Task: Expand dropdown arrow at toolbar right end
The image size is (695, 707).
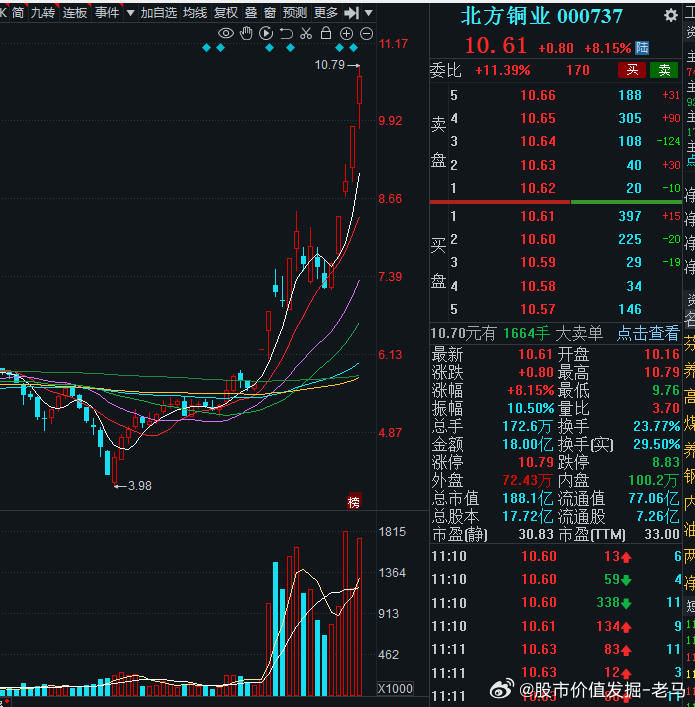Action: [x=368, y=13]
